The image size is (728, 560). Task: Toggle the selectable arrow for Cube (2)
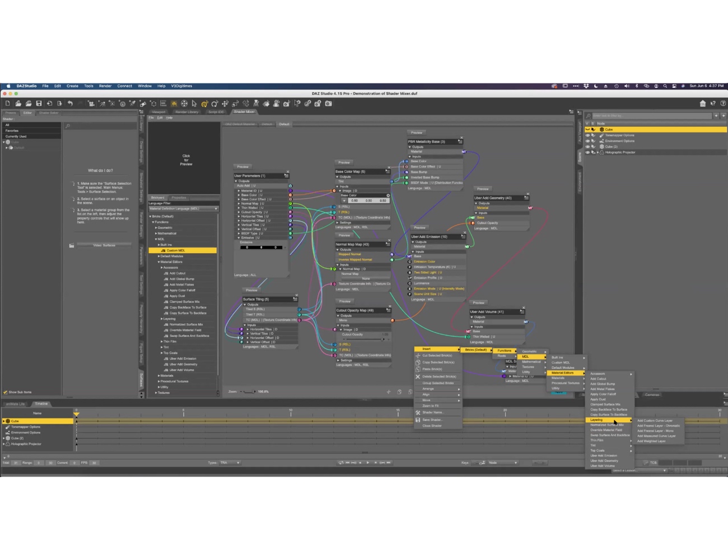pos(593,147)
